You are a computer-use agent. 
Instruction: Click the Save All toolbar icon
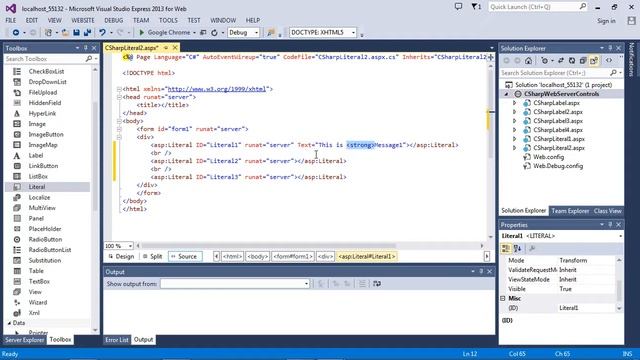click(x=87, y=32)
